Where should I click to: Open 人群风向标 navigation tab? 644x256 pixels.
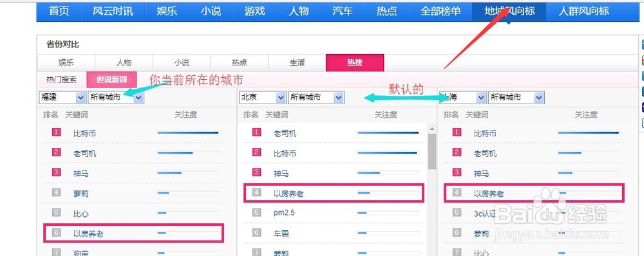point(583,12)
